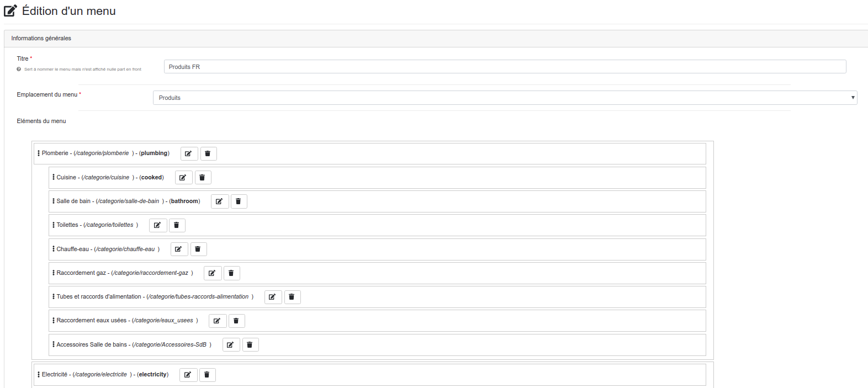
Task: Delete the Plomberie menu item
Action: coord(208,153)
